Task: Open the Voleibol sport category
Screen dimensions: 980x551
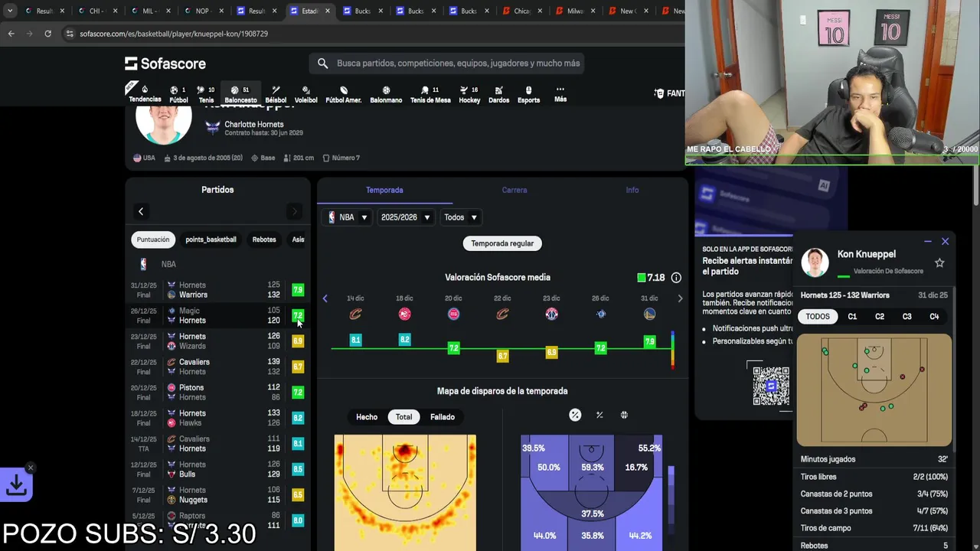Action: 305,94
